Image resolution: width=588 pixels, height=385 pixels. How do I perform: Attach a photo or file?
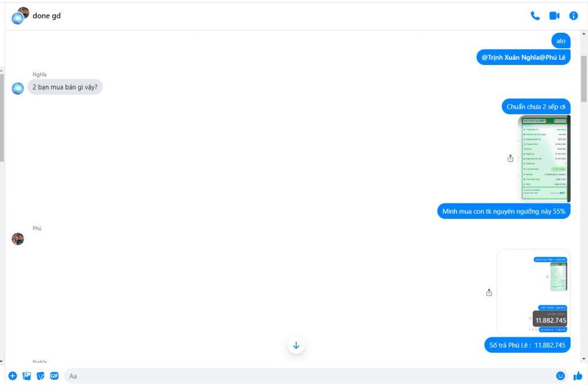coord(26,376)
